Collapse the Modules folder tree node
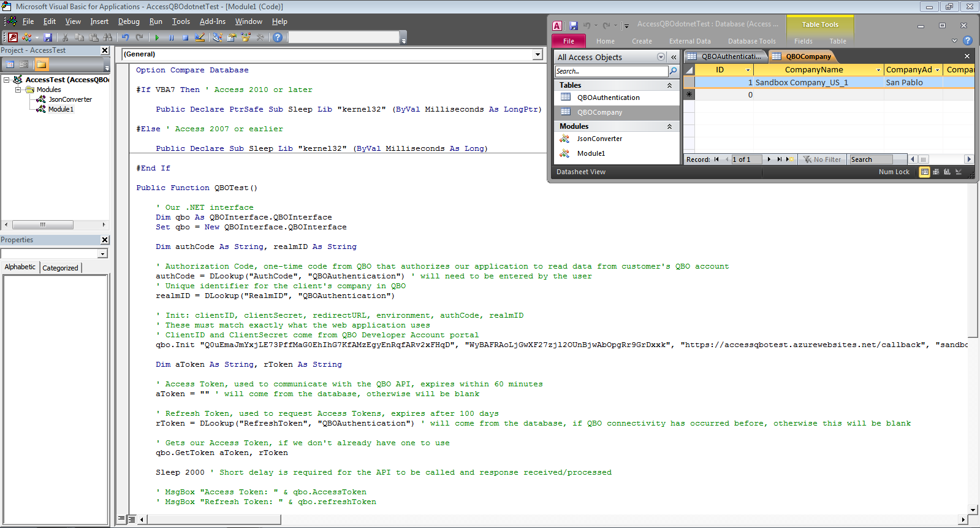980x528 pixels. [18, 90]
